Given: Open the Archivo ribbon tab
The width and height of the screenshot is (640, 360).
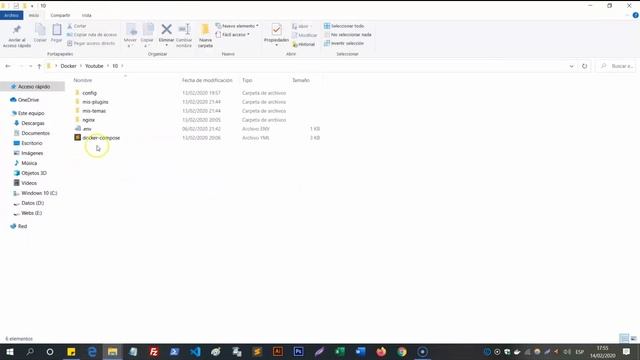Looking at the screenshot, I should coord(11,15).
